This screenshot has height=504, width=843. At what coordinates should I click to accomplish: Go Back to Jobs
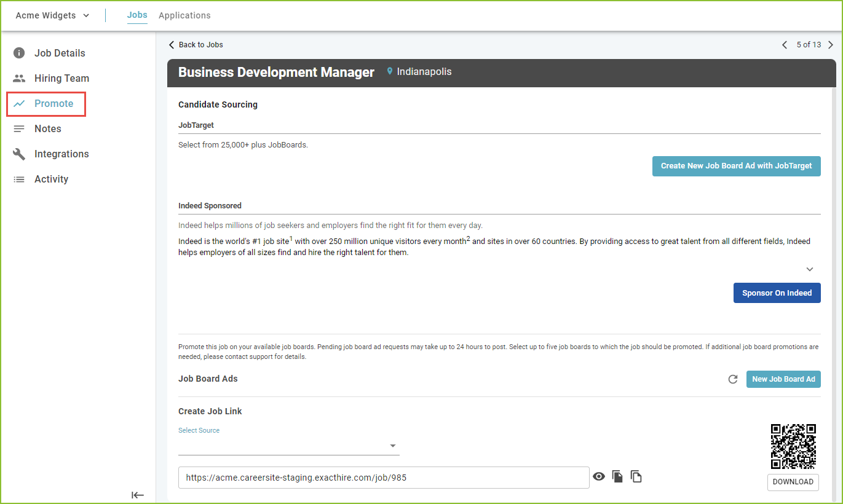(196, 45)
